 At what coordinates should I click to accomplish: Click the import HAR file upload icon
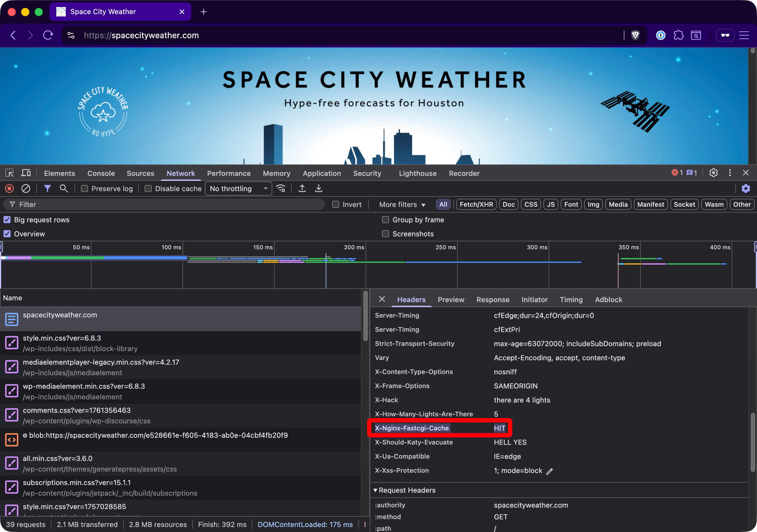[302, 188]
